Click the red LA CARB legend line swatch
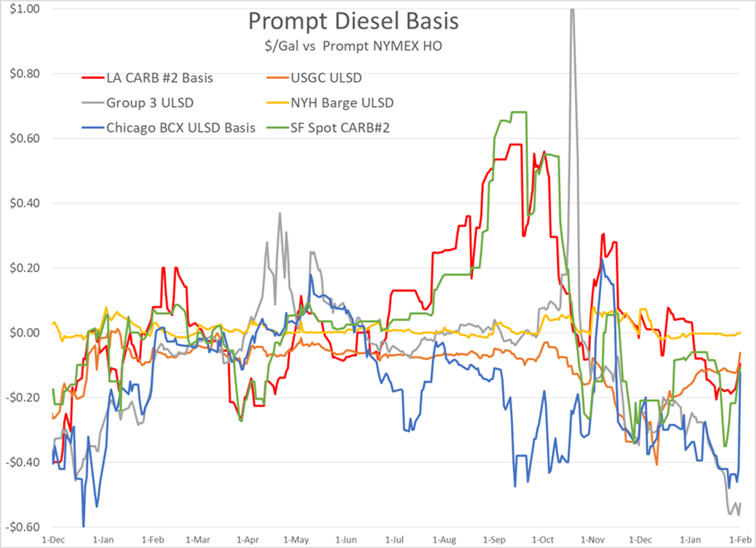Image resolution: width=756 pixels, height=548 pixels. coord(93,78)
